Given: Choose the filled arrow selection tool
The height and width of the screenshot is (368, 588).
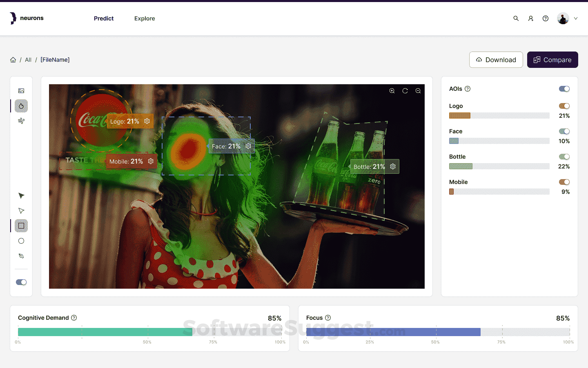Looking at the screenshot, I should [21, 196].
